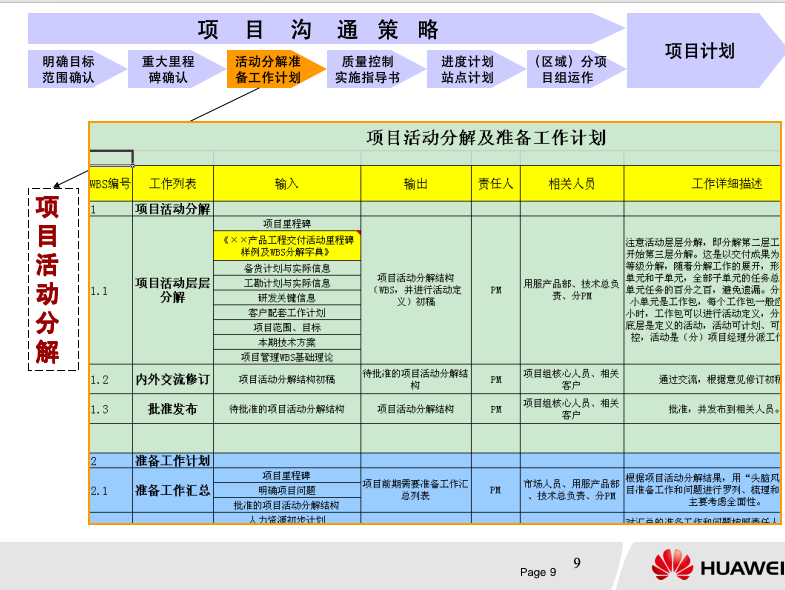Click the PM cell in row 1.3
The height and width of the screenshot is (590, 785).
click(496, 409)
